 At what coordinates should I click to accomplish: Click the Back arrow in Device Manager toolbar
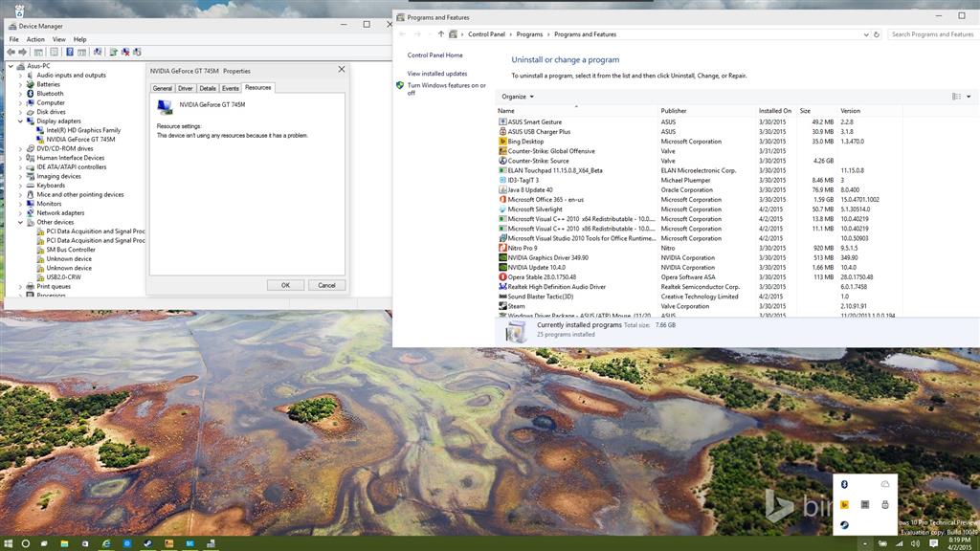coord(11,52)
